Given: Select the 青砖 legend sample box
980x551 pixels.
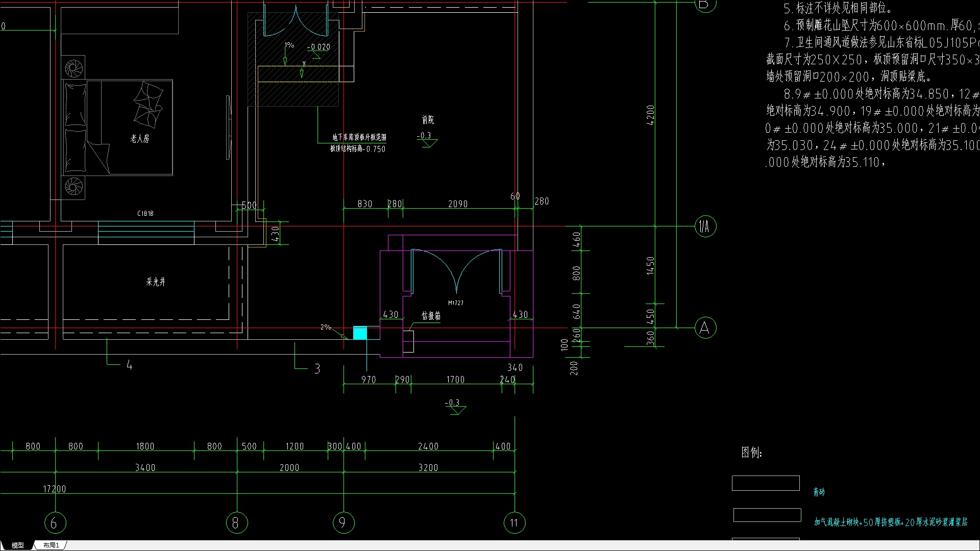Looking at the screenshot, I should pos(766,483).
